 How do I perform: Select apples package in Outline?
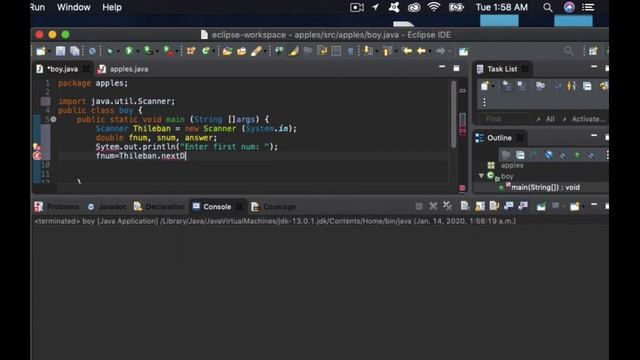512,165
